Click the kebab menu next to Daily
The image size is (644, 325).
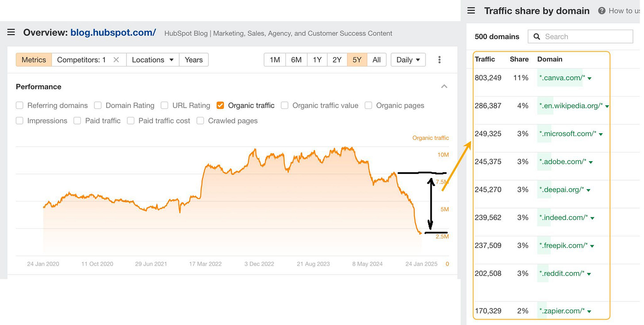[439, 60]
